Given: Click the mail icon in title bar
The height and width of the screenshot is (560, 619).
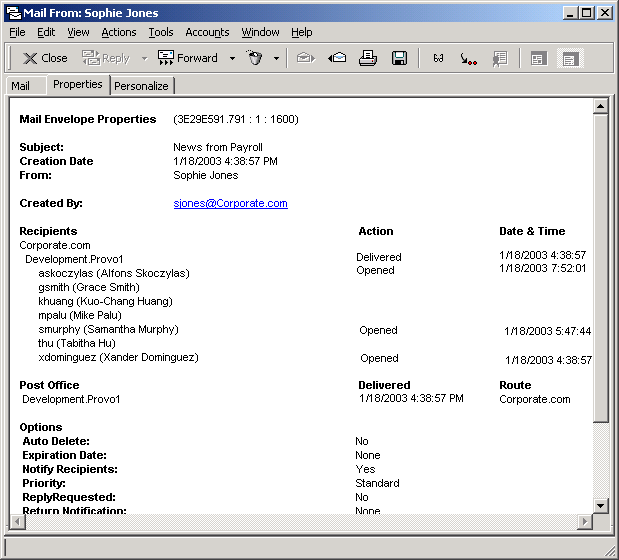Looking at the screenshot, I should [14, 13].
